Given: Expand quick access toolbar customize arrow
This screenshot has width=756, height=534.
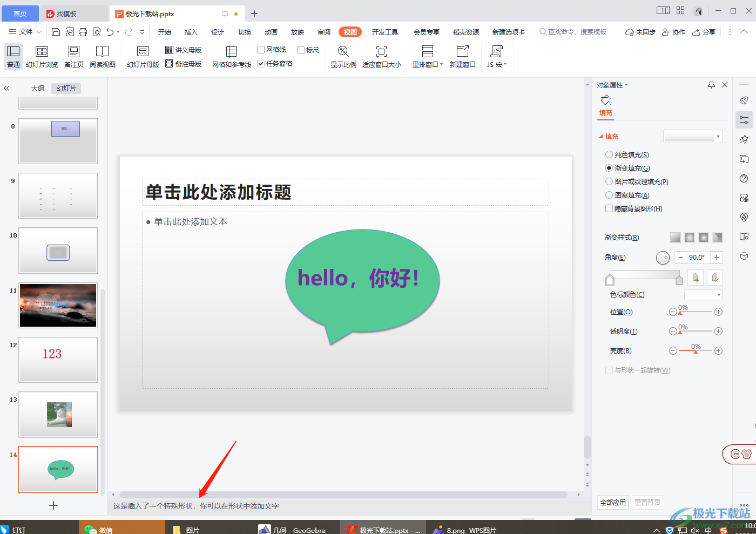Looking at the screenshot, I should (143, 32).
